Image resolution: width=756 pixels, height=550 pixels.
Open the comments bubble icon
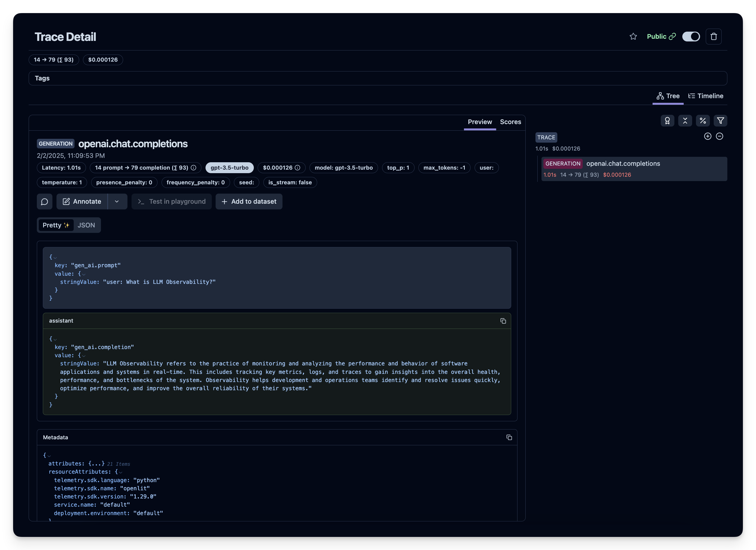(x=45, y=202)
